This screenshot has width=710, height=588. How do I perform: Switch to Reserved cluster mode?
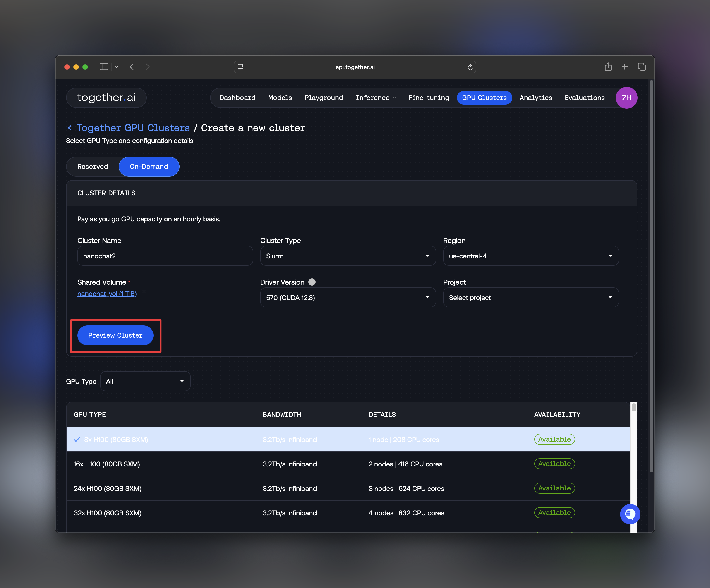93,167
